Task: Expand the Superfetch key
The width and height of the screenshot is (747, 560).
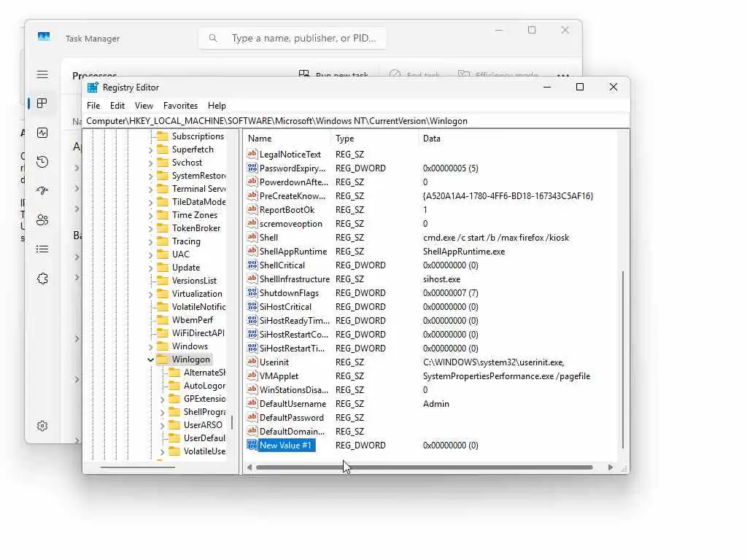Action: coord(150,149)
